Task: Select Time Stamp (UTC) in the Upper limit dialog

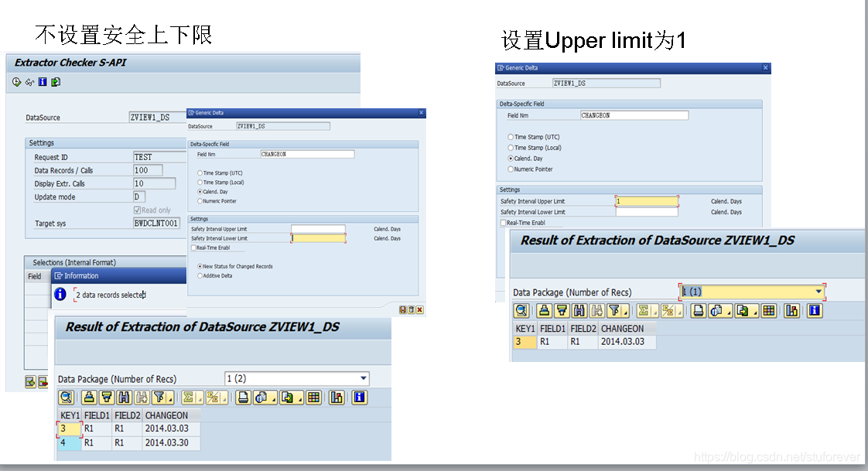Action: (x=511, y=137)
